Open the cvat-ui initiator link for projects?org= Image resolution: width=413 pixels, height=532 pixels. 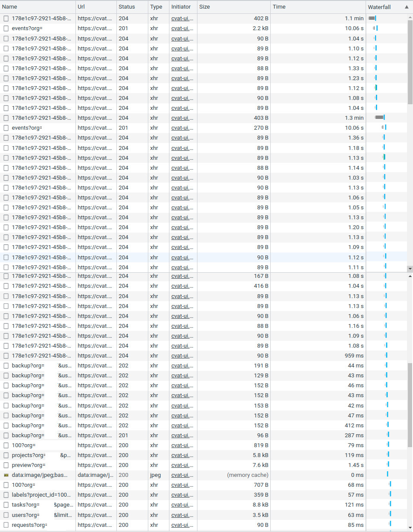coord(181,455)
